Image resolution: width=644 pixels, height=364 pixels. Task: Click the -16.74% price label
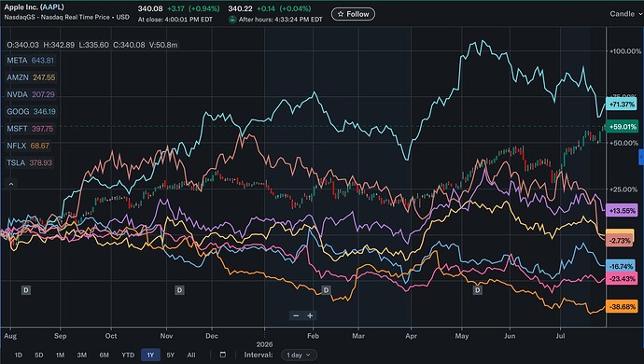pyautogui.click(x=621, y=266)
